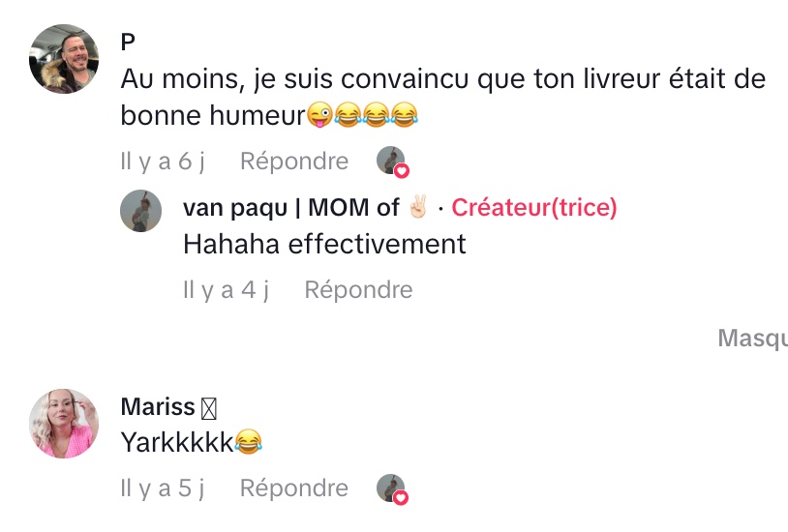Click Répondre under P's comment
The height and width of the screenshot is (532, 788).
294,161
